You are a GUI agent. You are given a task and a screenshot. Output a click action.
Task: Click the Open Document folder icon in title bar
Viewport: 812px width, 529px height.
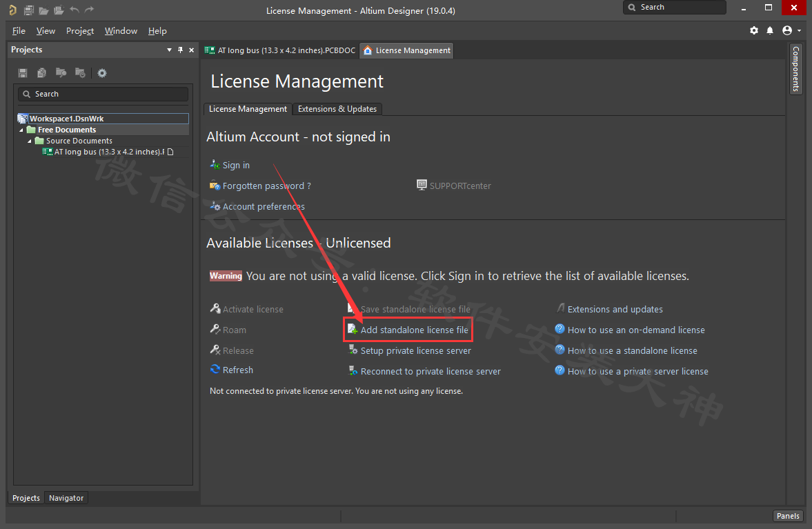point(44,10)
